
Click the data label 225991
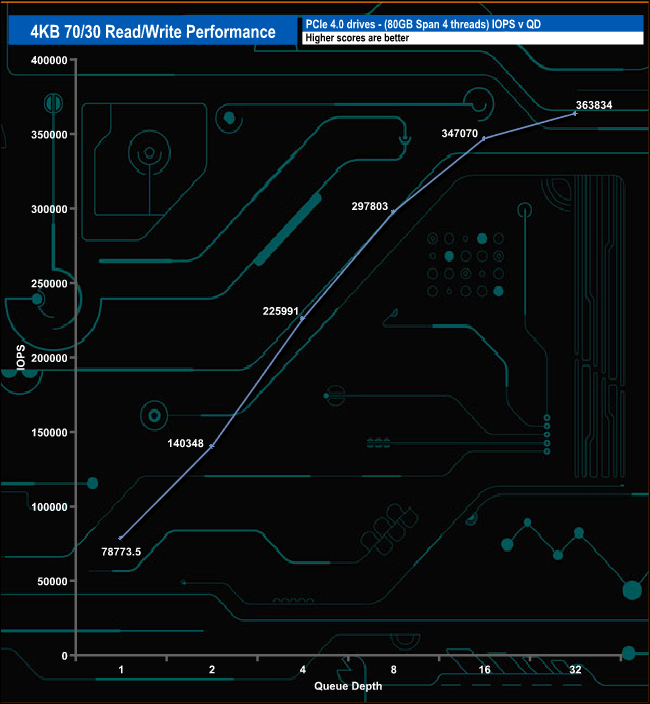[x=281, y=311]
